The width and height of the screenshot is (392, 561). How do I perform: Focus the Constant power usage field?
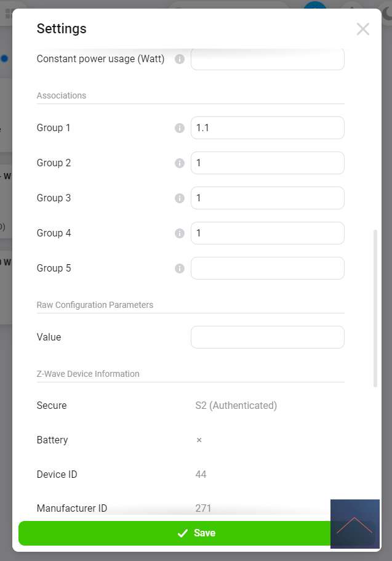(267, 60)
